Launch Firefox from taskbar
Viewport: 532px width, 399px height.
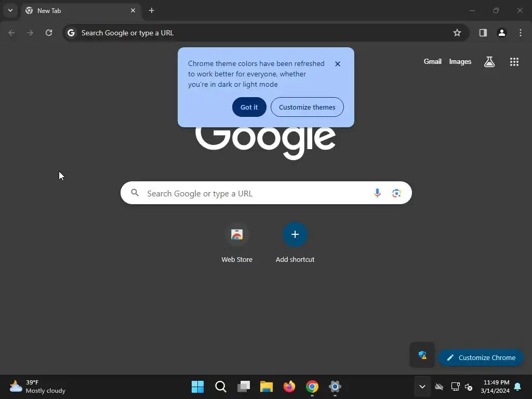pos(289,387)
